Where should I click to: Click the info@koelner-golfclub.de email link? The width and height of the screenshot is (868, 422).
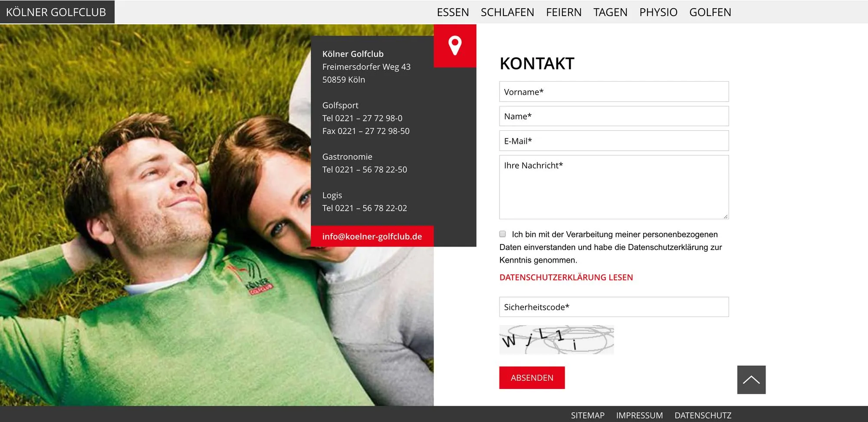coord(372,237)
